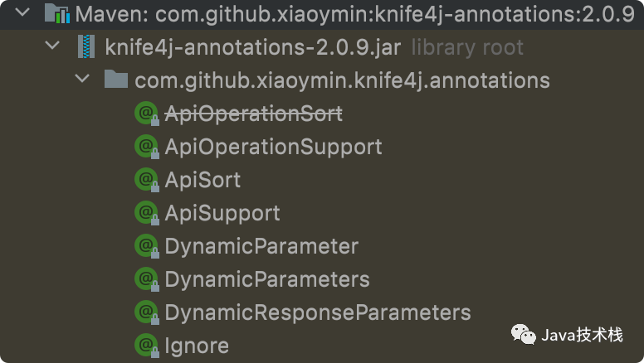Select the Ignore annotation entry
The width and height of the screenshot is (644, 363).
pos(197,345)
